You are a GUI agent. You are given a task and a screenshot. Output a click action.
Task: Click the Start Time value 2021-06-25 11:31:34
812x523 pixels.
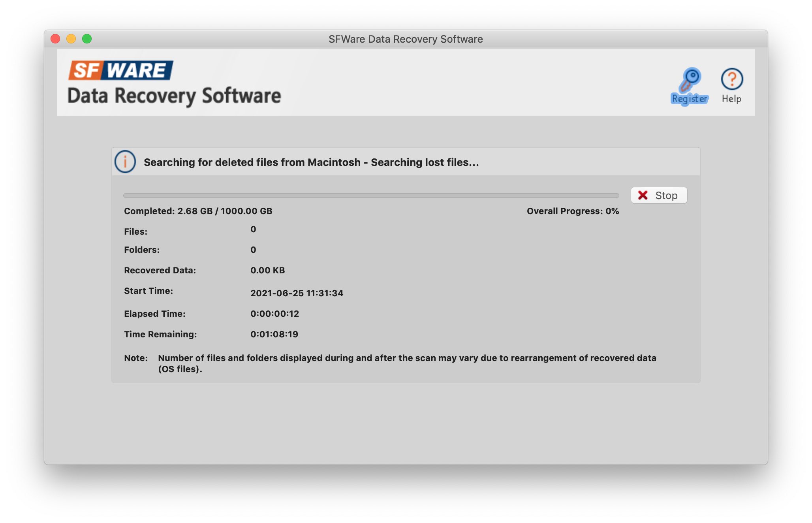point(297,293)
